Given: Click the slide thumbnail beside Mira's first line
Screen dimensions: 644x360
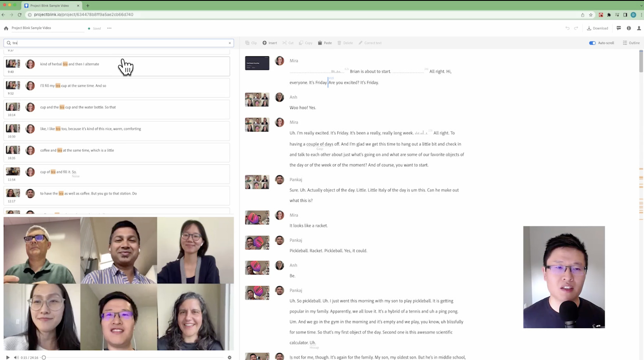Looking at the screenshot, I should click(257, 63).
